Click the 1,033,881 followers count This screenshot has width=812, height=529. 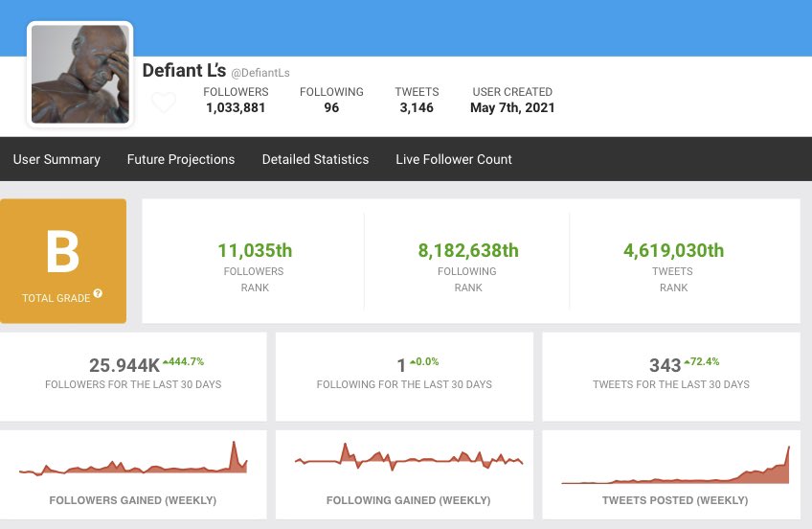[236, 107]
